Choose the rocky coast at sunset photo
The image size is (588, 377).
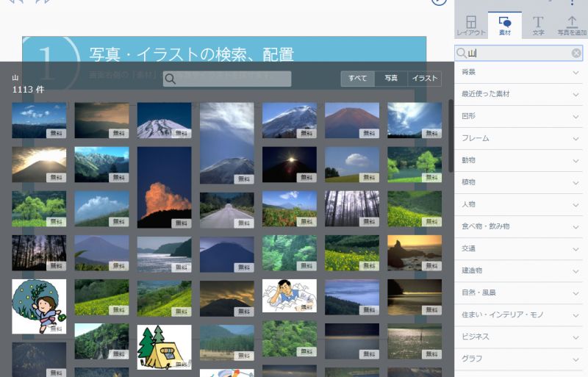(x=415, y=254)
